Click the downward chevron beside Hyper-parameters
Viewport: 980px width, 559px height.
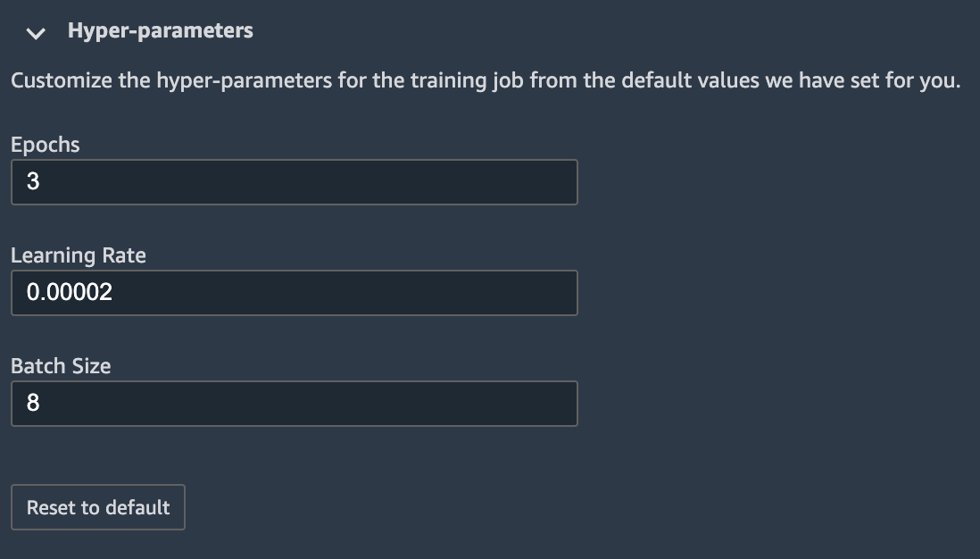pos(36,34)
